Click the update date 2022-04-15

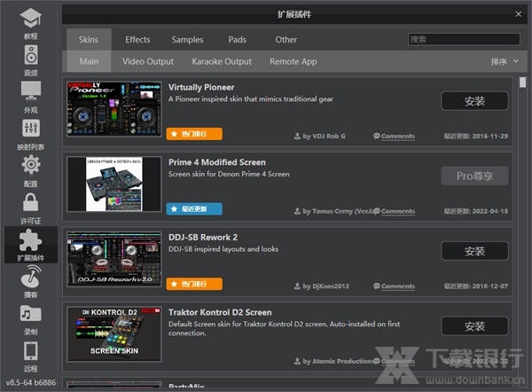490,211
